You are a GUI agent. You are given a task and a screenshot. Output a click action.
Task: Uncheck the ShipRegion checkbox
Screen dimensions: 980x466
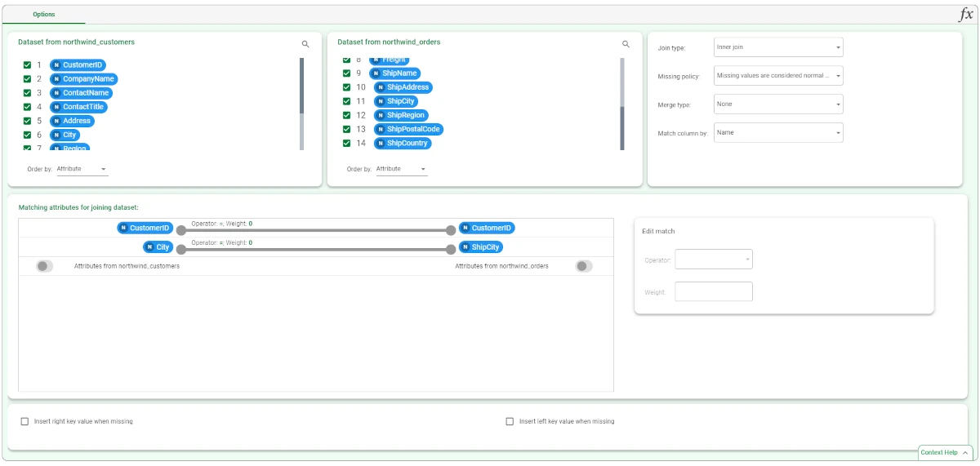pos(346,115)
